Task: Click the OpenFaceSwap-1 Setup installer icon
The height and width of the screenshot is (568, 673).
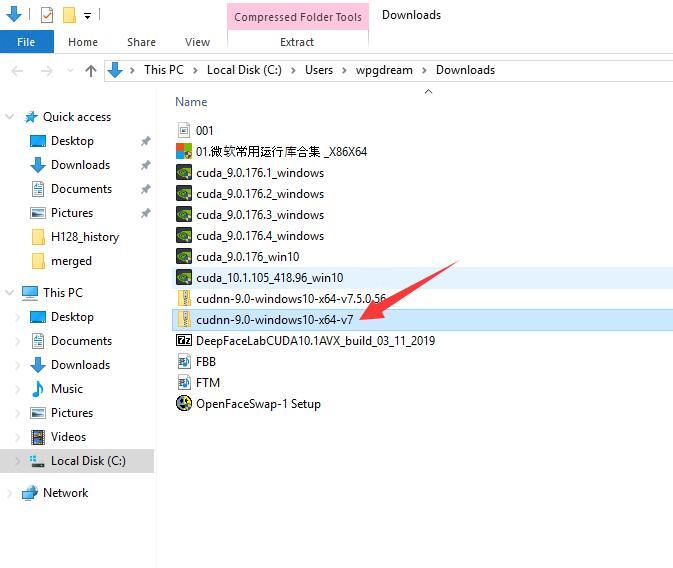Action: coord(184,404)
